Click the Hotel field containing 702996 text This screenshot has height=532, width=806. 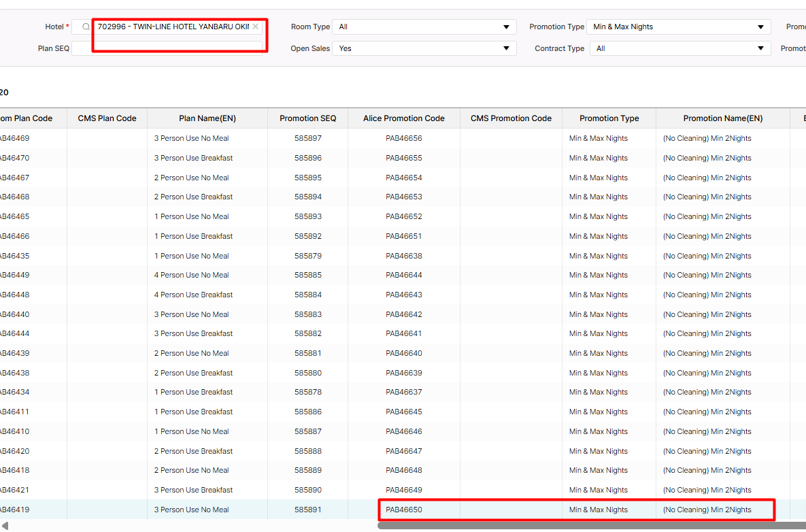click(173, 27)
